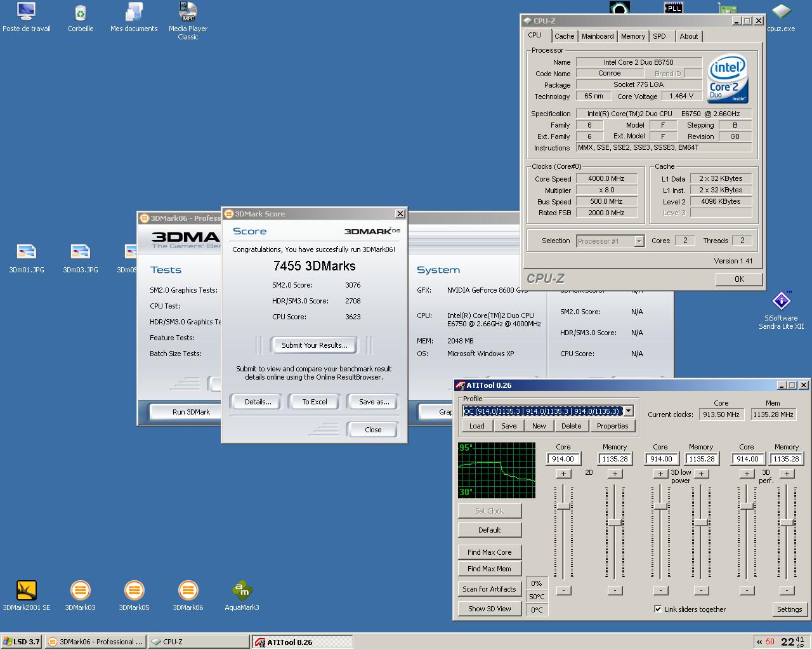Click the 3D perf. Memory clock field
The height and width of the screenshot is (650, 812).
click(787, 459)
